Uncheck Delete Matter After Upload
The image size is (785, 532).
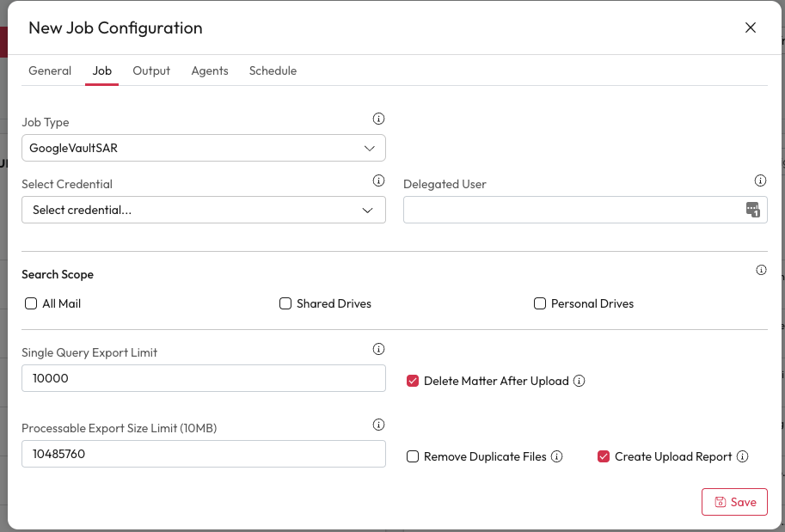(x=413, y=381)
